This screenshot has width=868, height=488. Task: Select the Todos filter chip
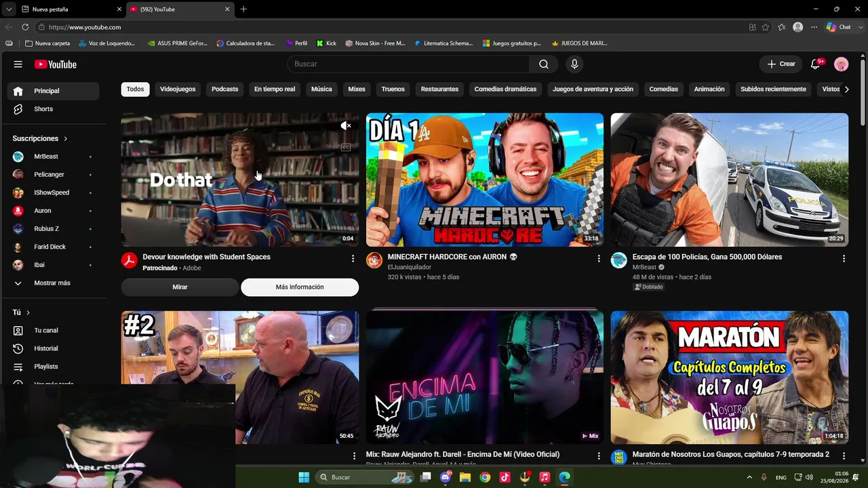tap(135, 89)
